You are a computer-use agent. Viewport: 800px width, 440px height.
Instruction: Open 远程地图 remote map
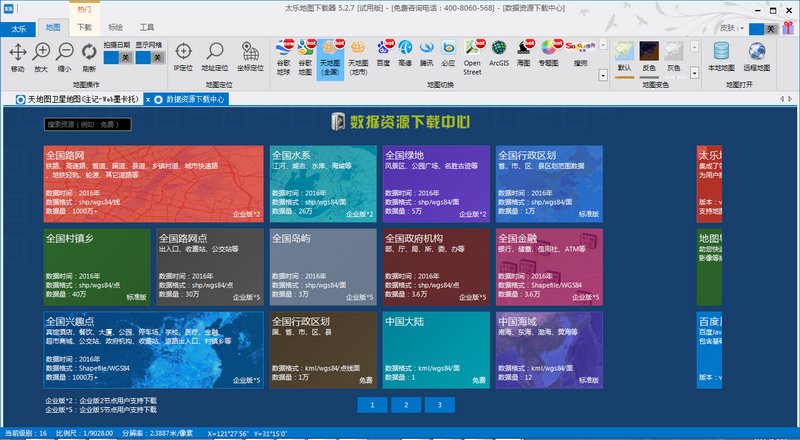point(757,57)
